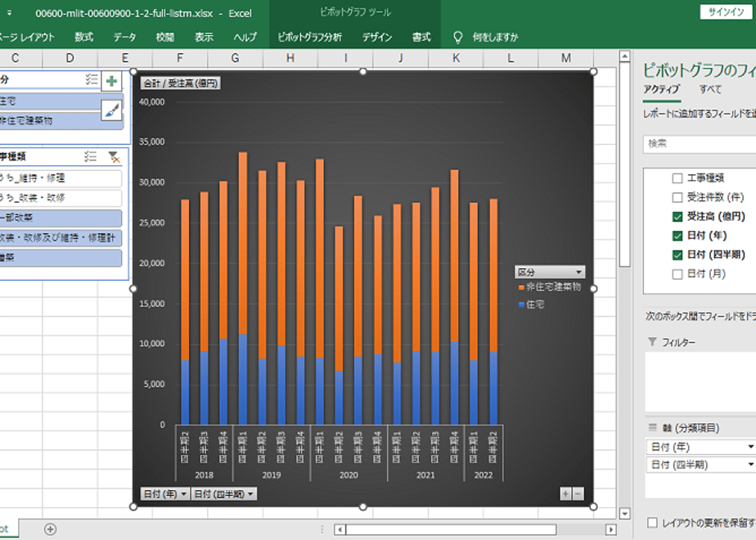Image resolution: width=756 pixels, height=540 pixels.
Task: Open the ヘルプ ribbon tab
Action: pyautogui.click(x=245, y=37)
